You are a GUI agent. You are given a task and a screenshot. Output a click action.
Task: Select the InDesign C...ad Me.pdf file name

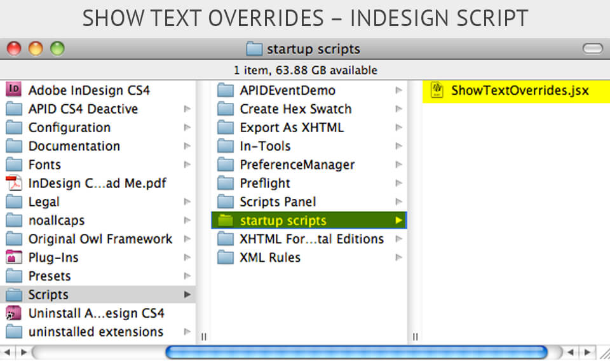coord(97,183)
